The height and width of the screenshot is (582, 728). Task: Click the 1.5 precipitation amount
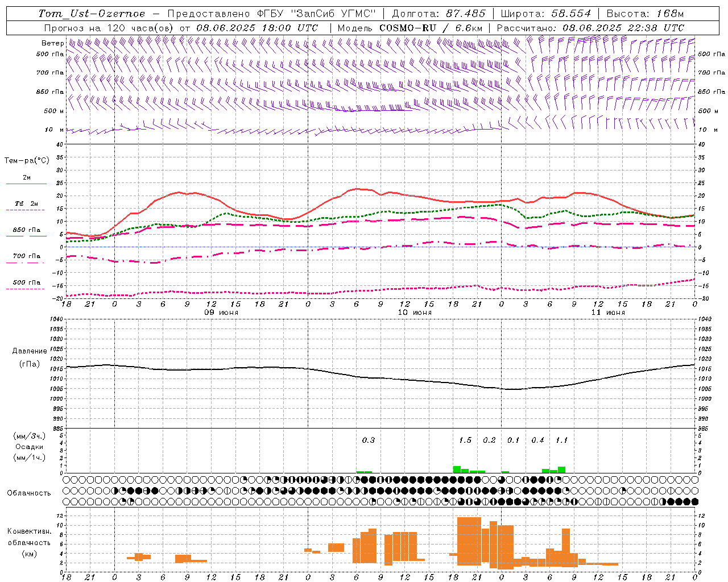pos(465,440)
